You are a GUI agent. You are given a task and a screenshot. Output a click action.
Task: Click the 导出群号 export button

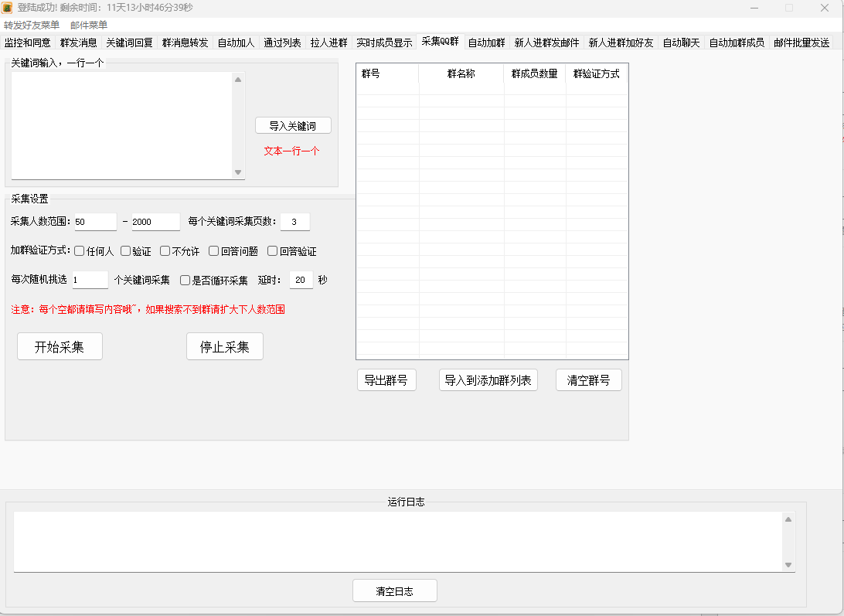pyautogui.click(x=386, y=379)
